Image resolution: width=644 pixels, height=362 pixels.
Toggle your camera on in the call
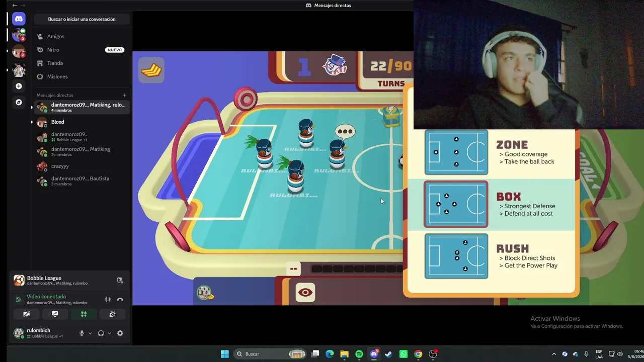coord(26,314)
